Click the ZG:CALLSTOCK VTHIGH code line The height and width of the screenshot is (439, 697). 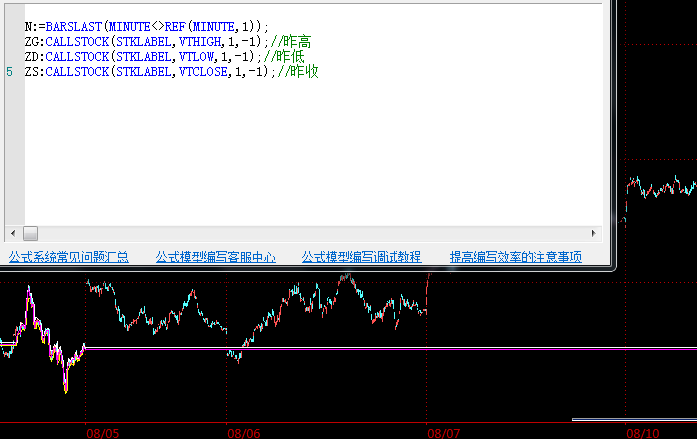click(168, 42)
